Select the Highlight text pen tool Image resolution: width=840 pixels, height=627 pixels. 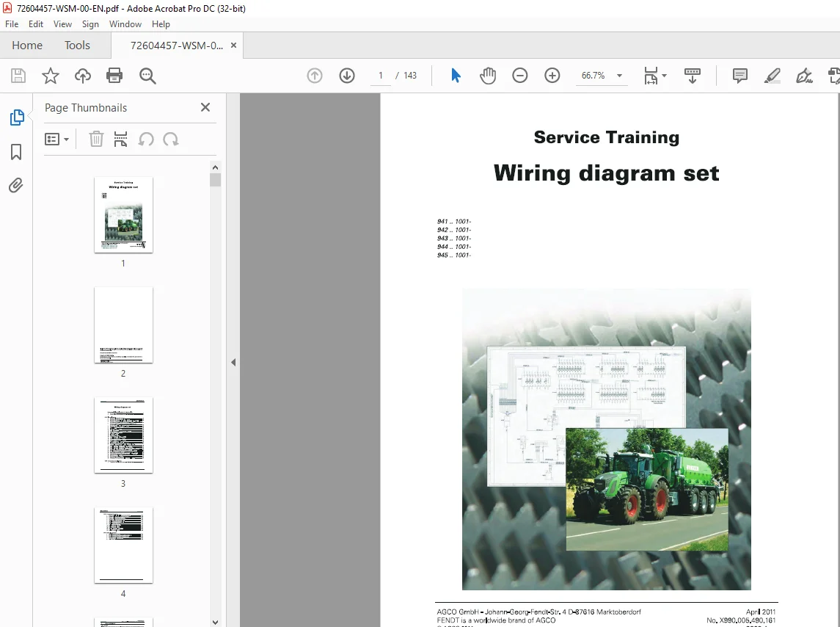772,76
